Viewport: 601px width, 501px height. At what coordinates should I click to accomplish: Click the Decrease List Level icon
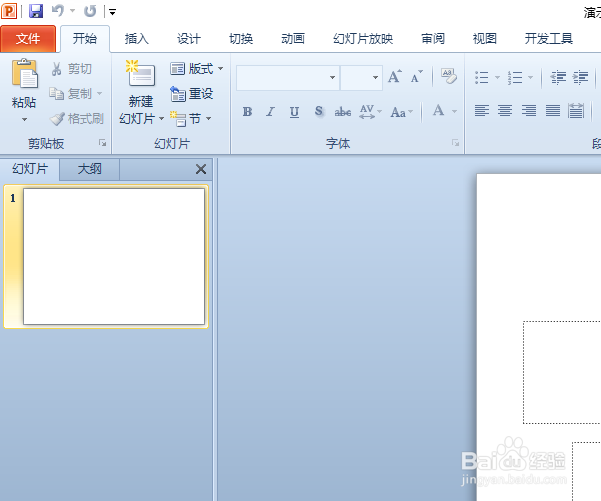(558, 77)
